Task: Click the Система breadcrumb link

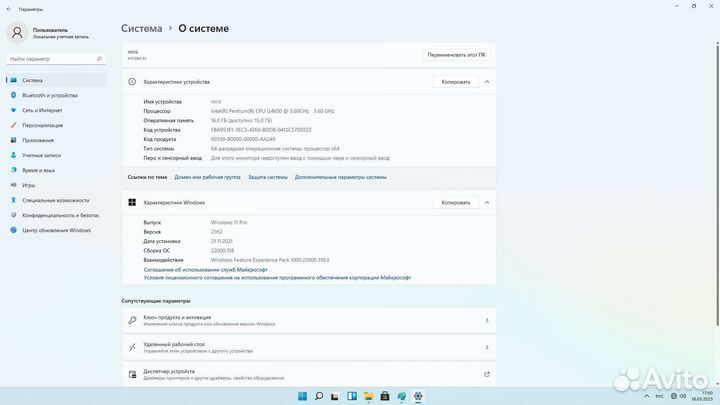Action: pos(141,28)
